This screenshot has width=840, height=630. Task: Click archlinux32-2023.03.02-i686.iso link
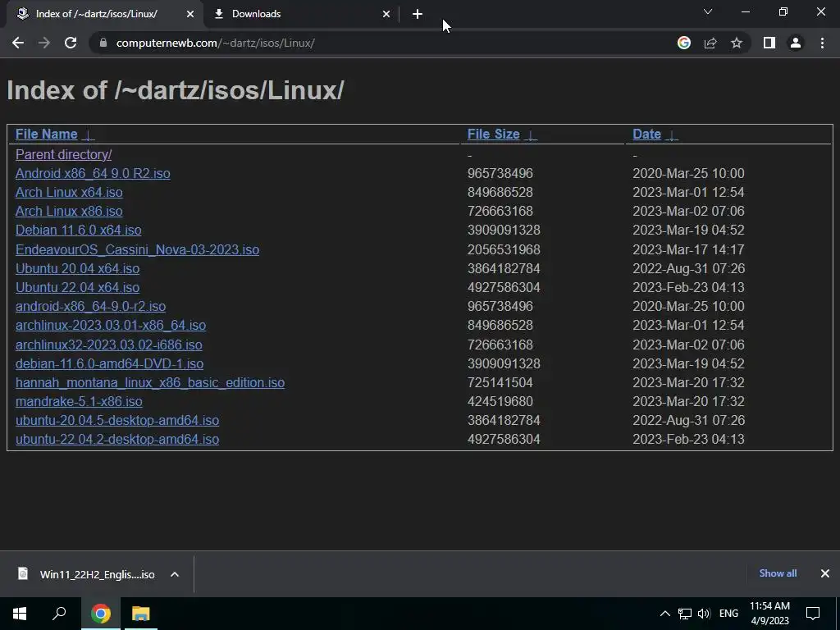(x=109, y=345)
